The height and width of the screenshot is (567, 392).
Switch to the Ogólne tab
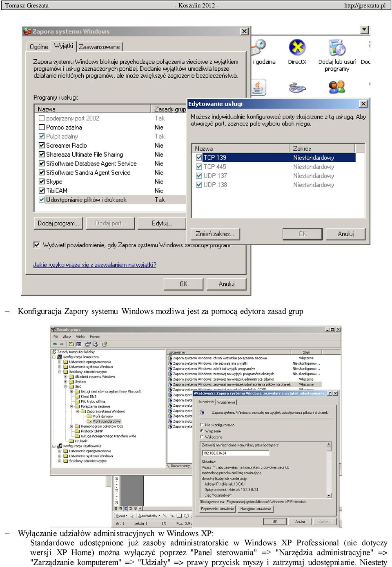pos(39,47)
